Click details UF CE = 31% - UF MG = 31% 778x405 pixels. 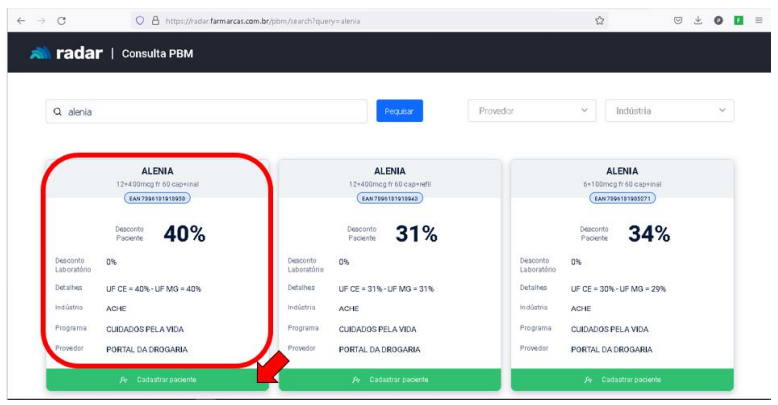click(x=386, y=289)
